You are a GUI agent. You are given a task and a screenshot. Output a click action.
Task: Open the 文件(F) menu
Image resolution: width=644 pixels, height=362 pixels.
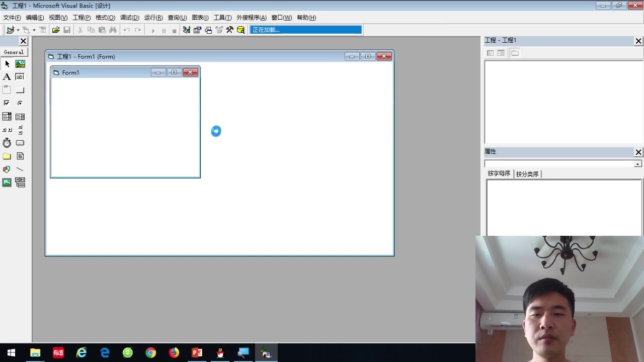tap(12, 18)
